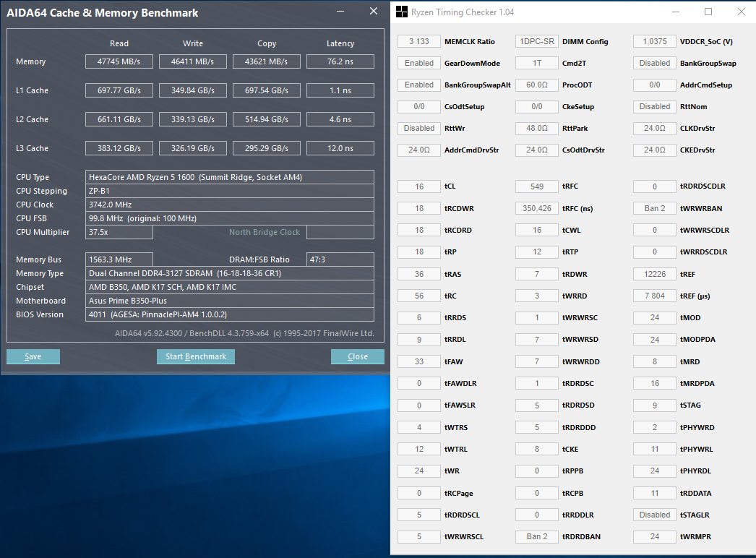The image size is (756, 558).
Task: Click the tSTAG value 9
Action: tap(655, 405)
